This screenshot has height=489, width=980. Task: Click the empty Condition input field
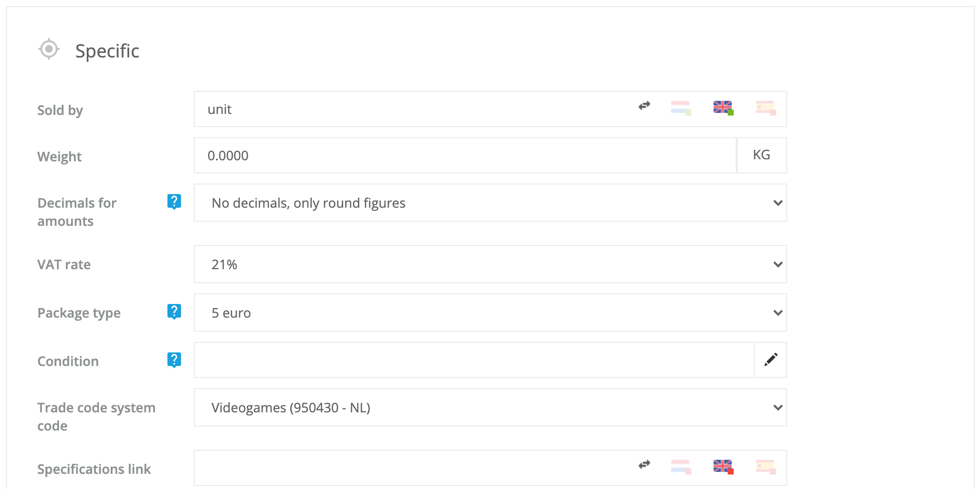(x=473, y=360)
